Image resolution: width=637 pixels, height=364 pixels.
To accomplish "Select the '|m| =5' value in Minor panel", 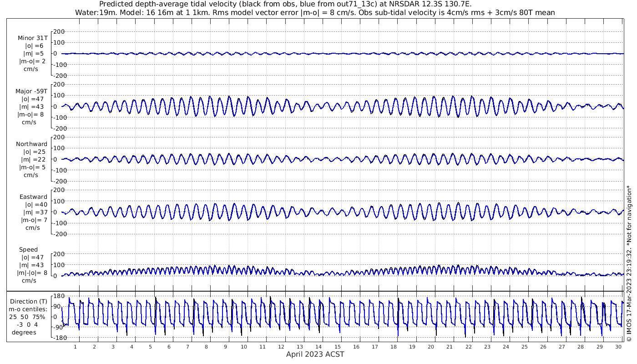I will click(x=34, y=54).
